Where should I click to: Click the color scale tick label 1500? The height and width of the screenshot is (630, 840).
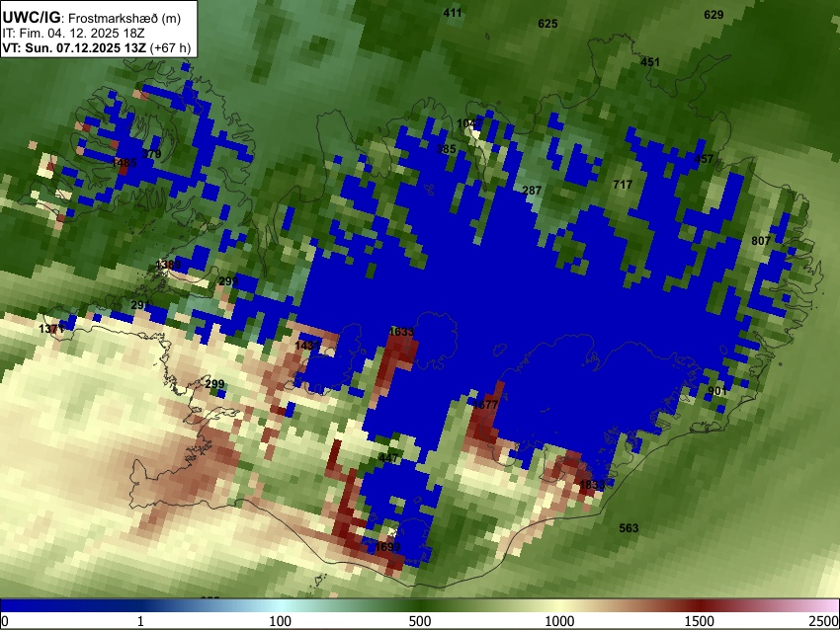(699, 621)
